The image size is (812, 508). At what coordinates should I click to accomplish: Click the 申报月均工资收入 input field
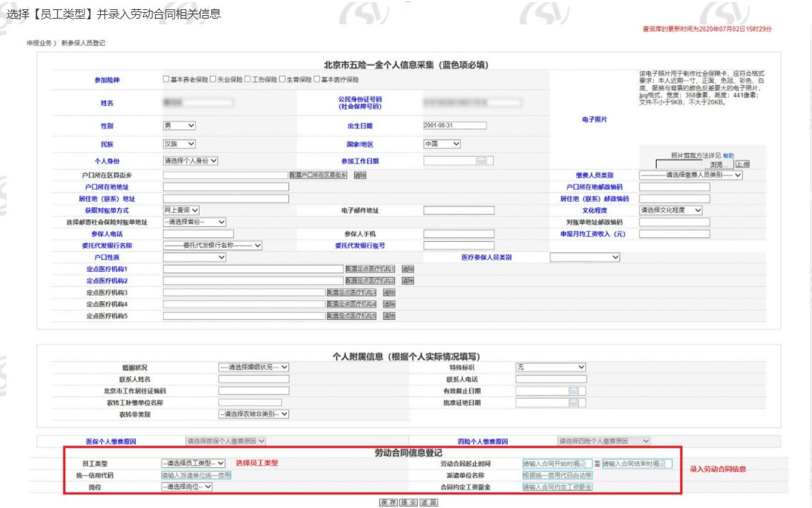pyautogui.click(x=674, y=234)
